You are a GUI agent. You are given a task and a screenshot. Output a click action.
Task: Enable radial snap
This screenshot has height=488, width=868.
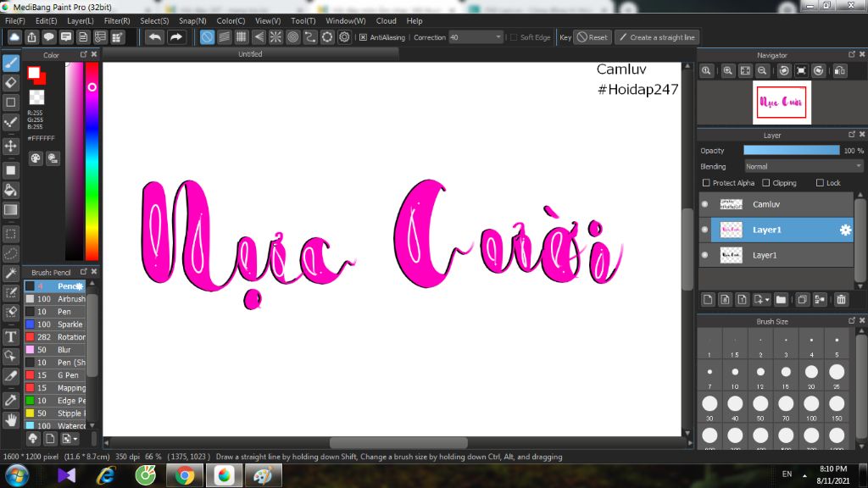pos(275,37)
